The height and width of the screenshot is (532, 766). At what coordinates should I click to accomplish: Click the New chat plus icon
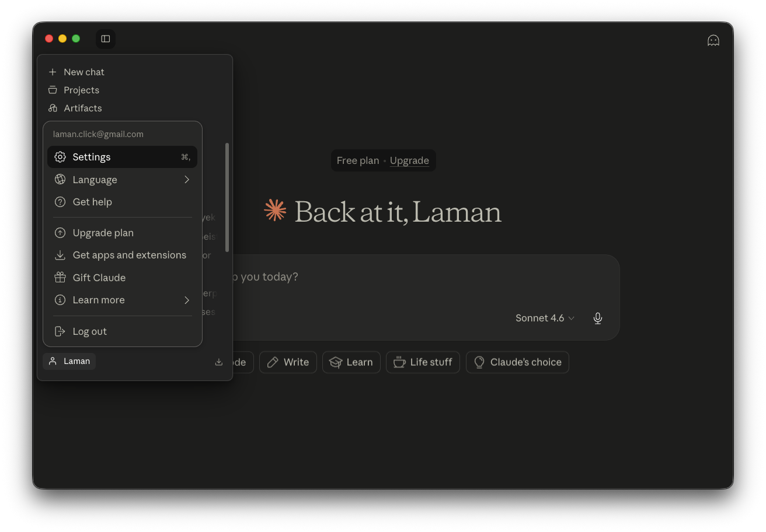[53, 72]
